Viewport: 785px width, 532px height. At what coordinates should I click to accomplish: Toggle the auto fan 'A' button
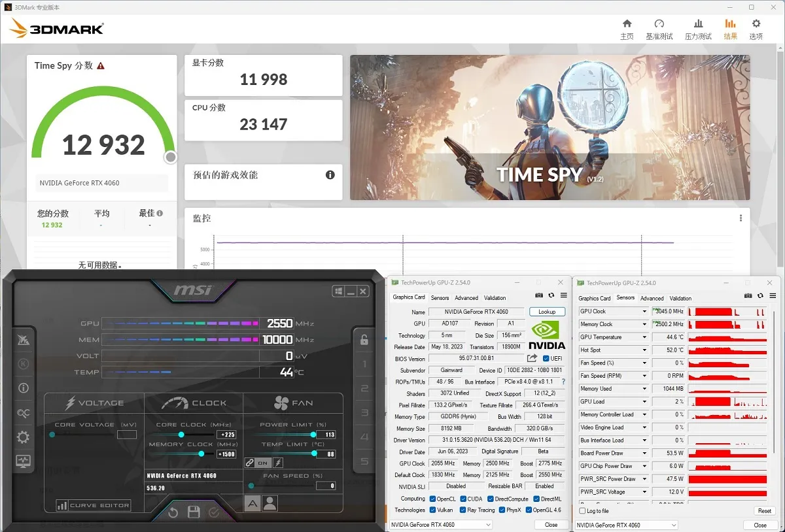click(x=253, y=503)
